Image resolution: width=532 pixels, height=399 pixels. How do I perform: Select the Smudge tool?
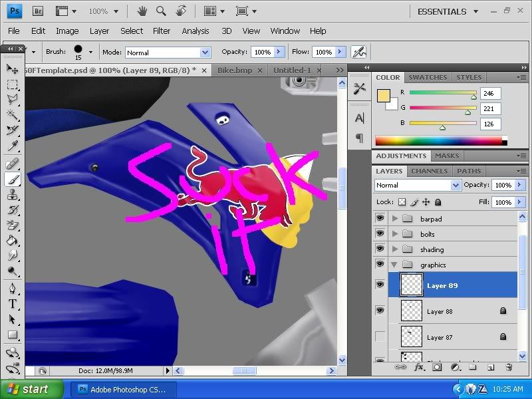click(12, 255)
